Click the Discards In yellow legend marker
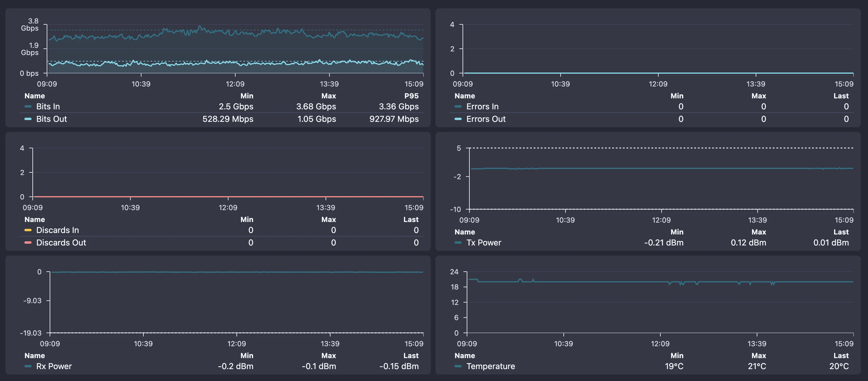The width and height of the screenshot is (868, 381). tap(28, 230)
